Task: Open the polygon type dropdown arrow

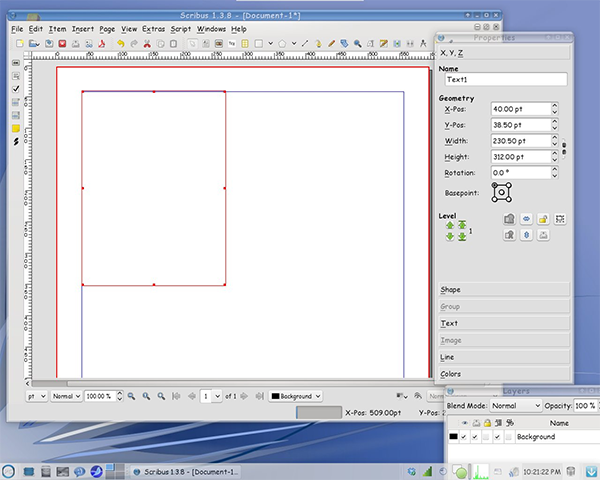Action: tap(294, 44)
